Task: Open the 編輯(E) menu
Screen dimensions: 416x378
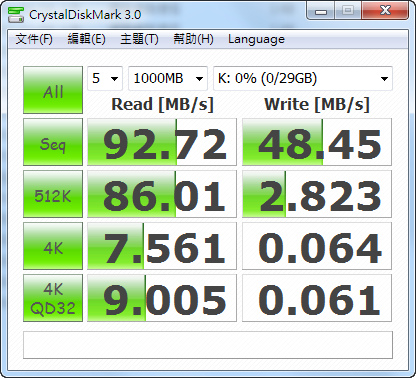Action: tap(86, 39)
